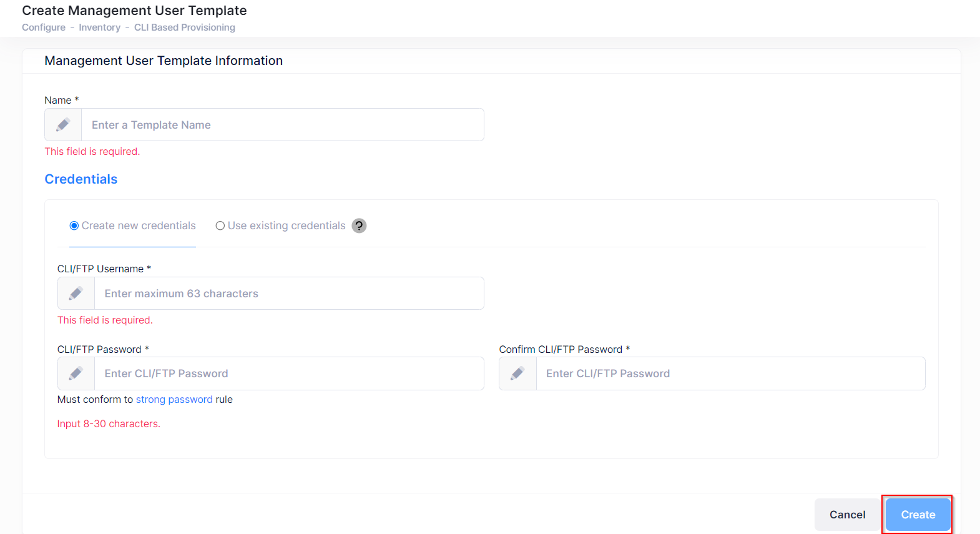Open Inventory from the breadcrumb trail
The width and height of the screenshot is (980, 534).
point(99,27)
